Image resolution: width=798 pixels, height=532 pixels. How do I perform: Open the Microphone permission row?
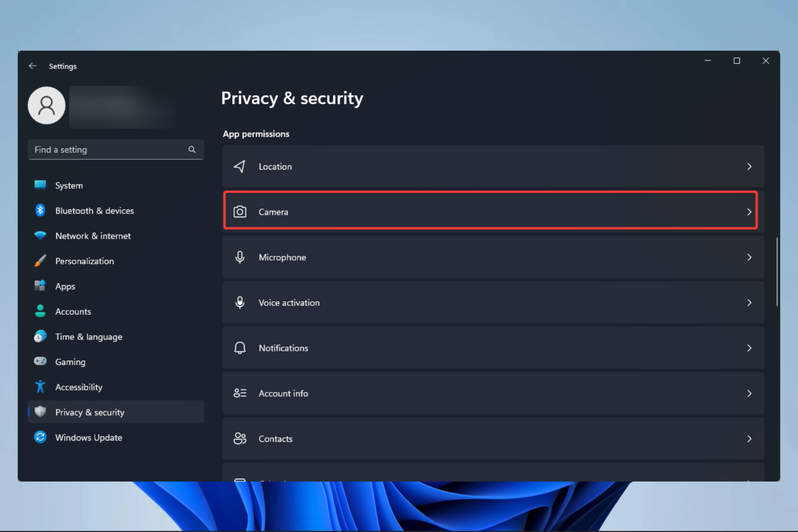tap(493, 257)
